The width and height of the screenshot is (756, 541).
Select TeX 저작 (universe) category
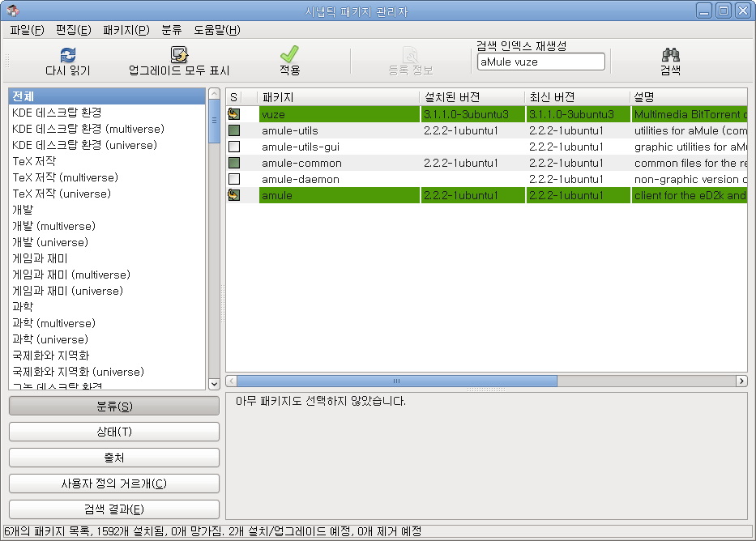107,194
